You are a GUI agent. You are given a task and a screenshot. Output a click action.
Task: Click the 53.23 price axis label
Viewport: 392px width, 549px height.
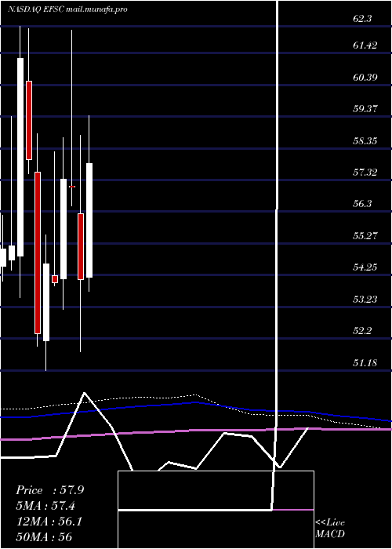365,299
